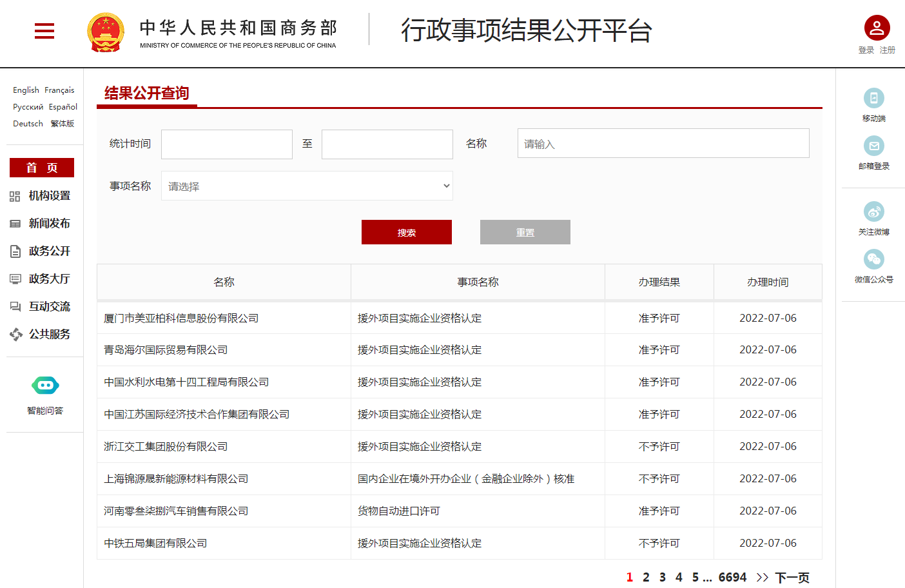
Task: Click the 新闻发布 news icon
Action: pyautogui.click(x=15, y=224)
